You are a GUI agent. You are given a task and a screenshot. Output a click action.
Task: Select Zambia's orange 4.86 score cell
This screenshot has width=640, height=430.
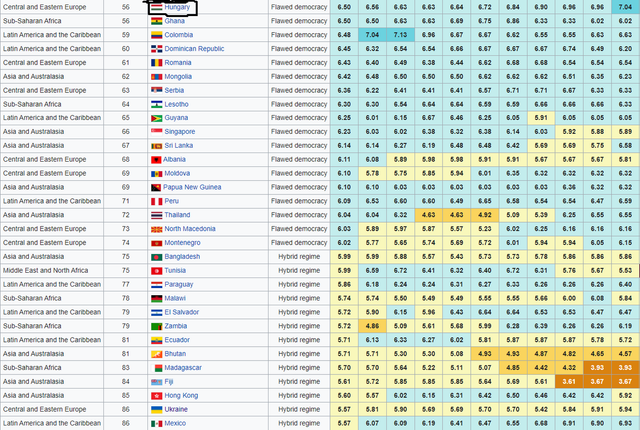(372, 326)
